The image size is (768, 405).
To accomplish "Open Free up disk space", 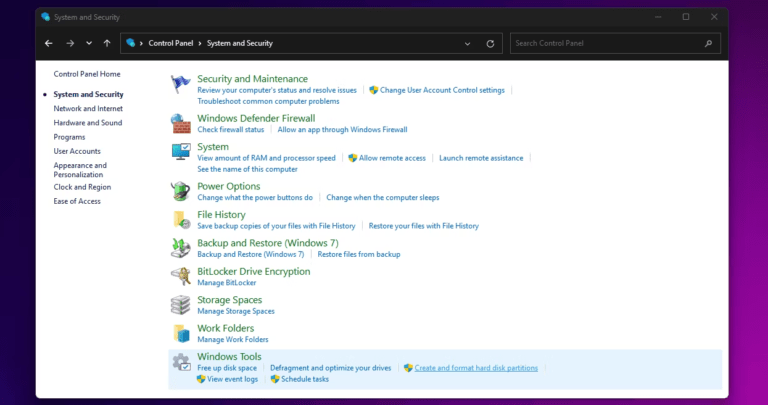I will [x=227, y=368].
